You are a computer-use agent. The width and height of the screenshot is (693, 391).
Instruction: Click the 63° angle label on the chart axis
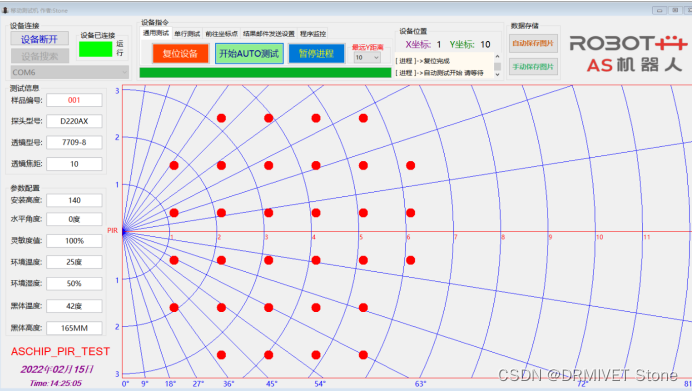click(x=420, y=384)
